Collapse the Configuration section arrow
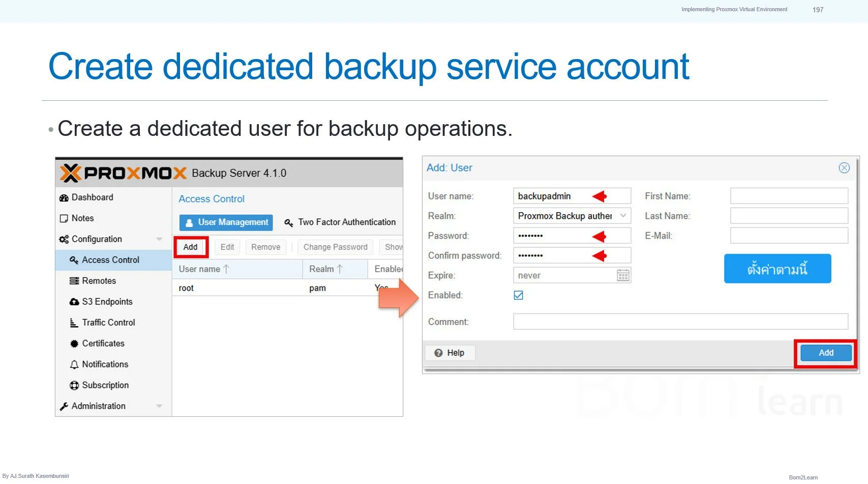Viewport: 868px width, 484px height. (x=159, y=239)
